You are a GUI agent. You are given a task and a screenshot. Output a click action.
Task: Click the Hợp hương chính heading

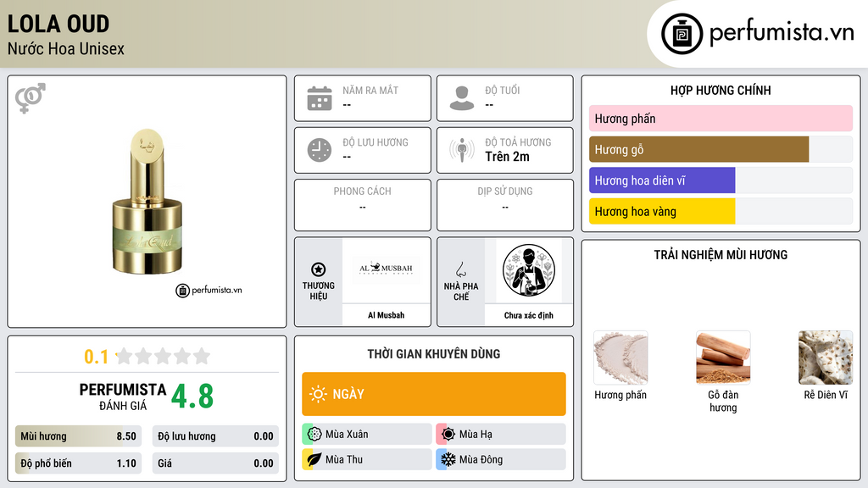click(721, 90)
